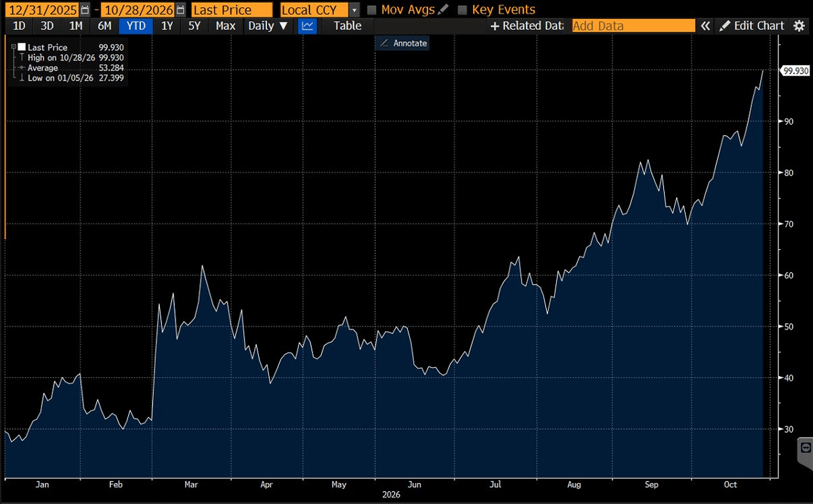
Task: Click the Last Price field selector
Action: [232, 9]
